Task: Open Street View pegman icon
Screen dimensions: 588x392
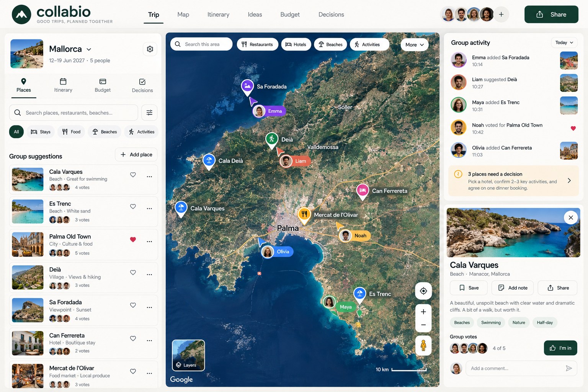Action: tap(423, 345)
